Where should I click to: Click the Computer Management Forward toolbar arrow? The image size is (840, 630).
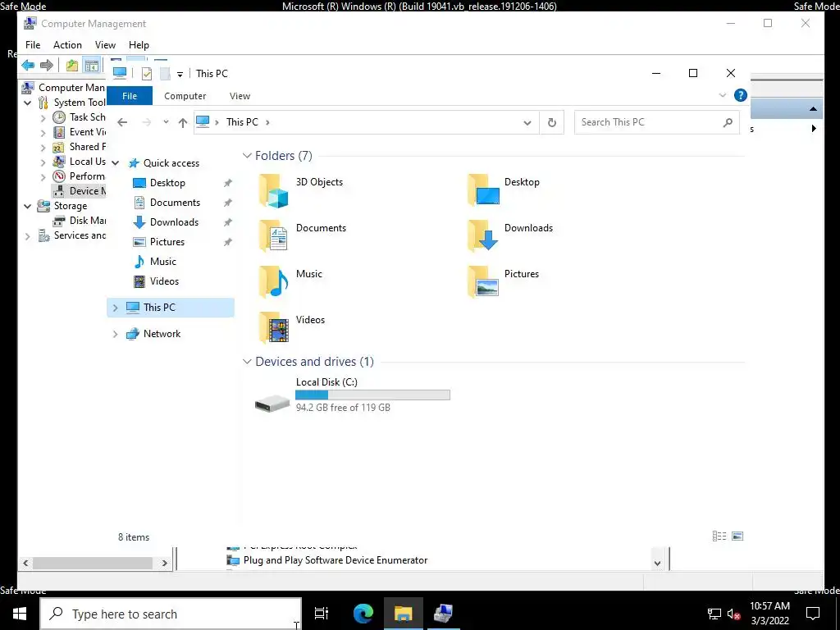click(x=47, y=66)
